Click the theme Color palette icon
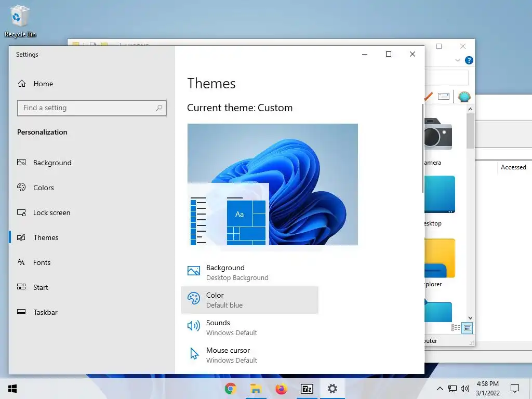 (x=194, y=299)
